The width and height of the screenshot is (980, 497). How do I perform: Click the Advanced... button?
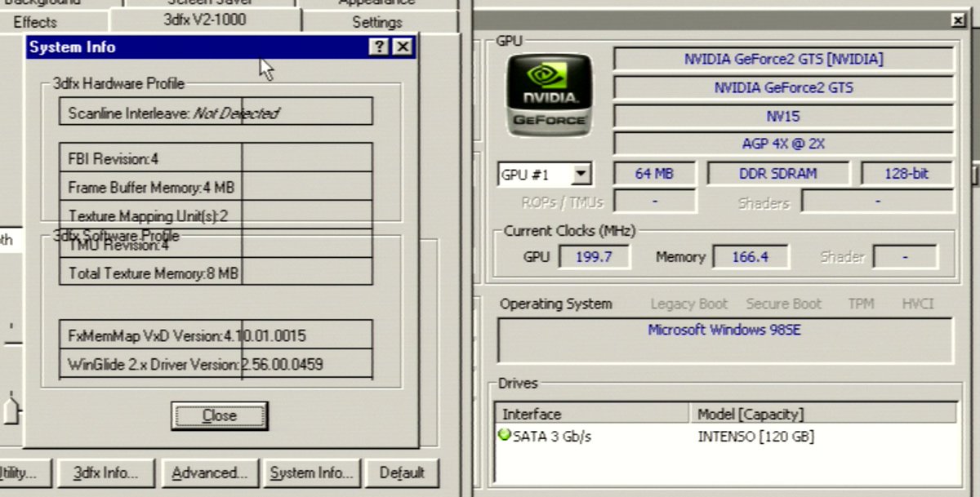[209, 473]
